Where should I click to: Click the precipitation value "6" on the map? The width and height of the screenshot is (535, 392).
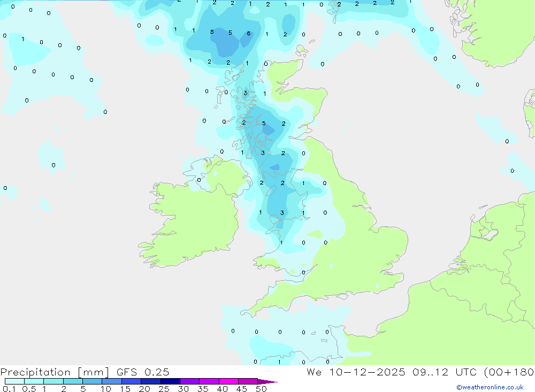click(248, 34)
